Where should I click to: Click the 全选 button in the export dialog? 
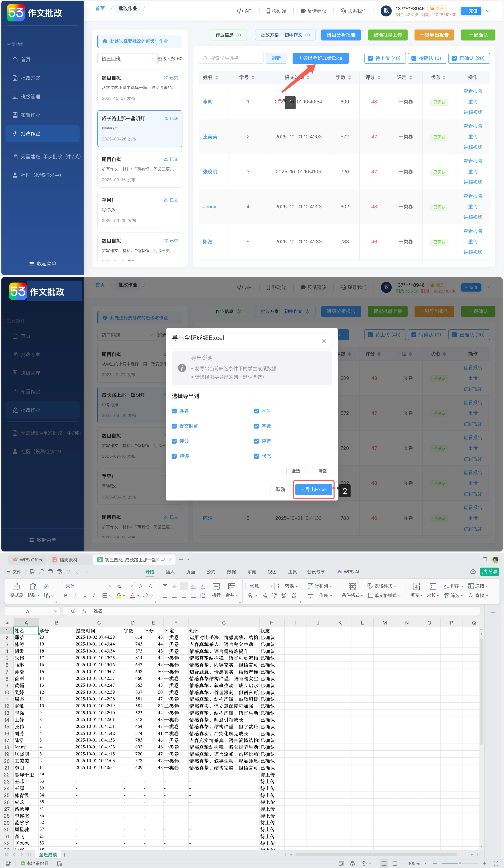coord(296,471)
